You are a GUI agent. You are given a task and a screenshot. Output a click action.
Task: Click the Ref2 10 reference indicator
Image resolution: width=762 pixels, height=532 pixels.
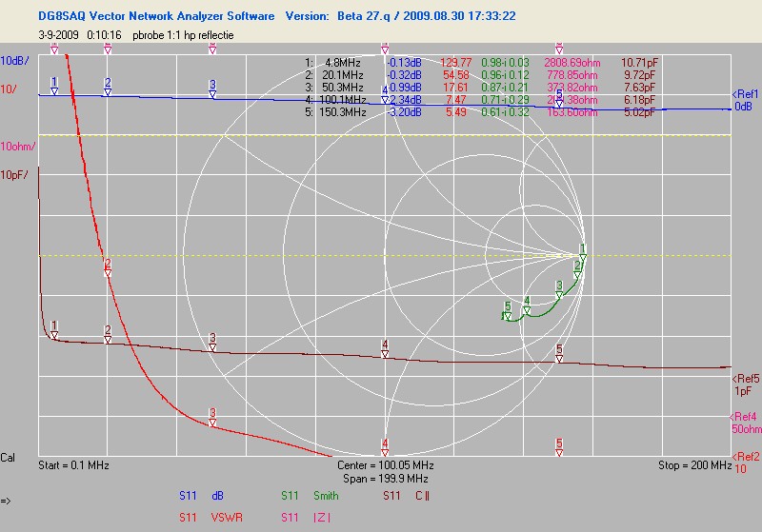(745, 461)
